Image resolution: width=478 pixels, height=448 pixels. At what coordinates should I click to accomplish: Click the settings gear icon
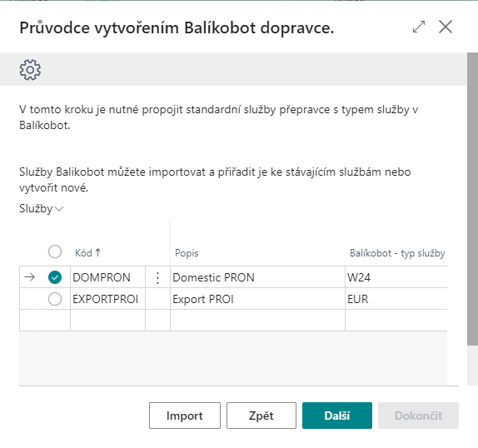(30, 70)
